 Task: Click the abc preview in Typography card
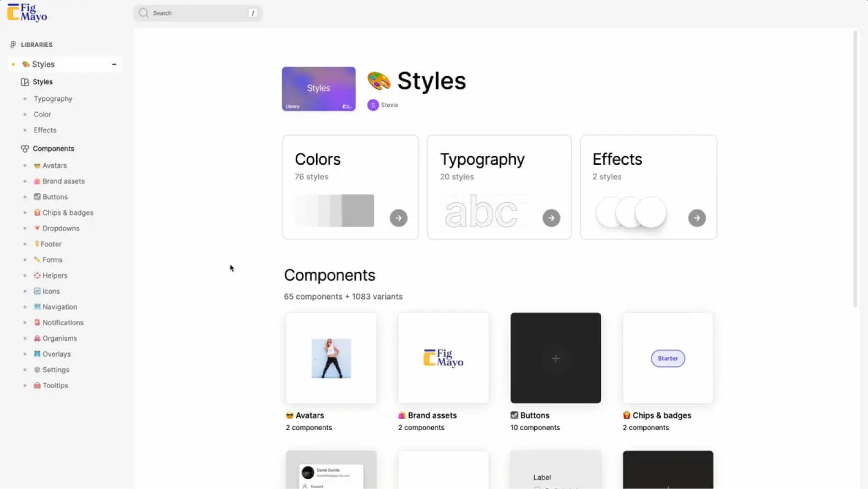(481, 212)
